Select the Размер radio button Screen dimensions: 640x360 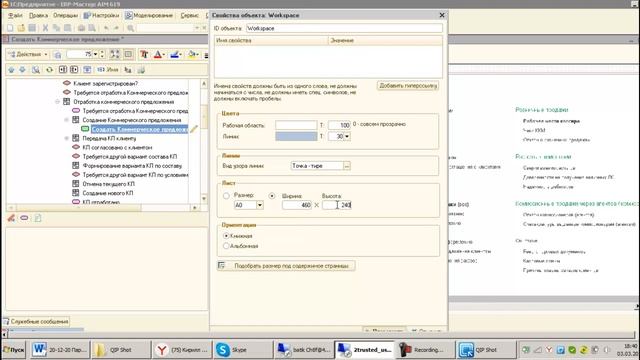(226, 196)
